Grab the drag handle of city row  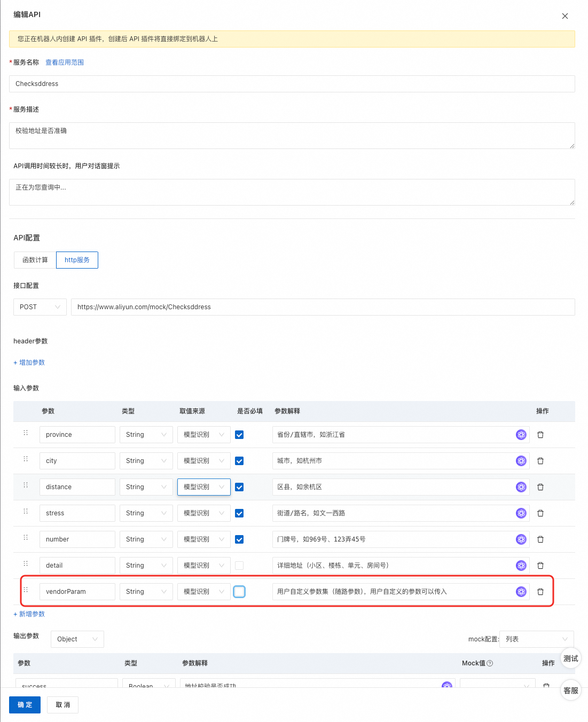(x=26, y=459)
